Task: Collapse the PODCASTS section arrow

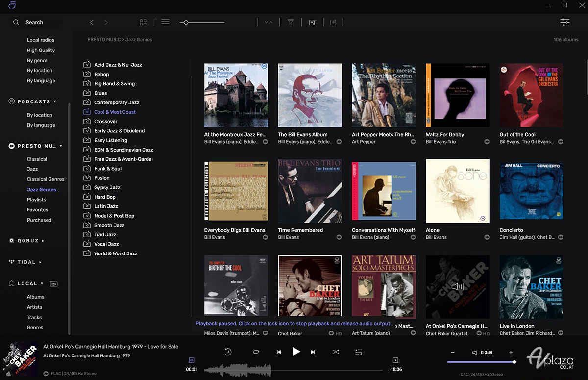Action: 55,101
